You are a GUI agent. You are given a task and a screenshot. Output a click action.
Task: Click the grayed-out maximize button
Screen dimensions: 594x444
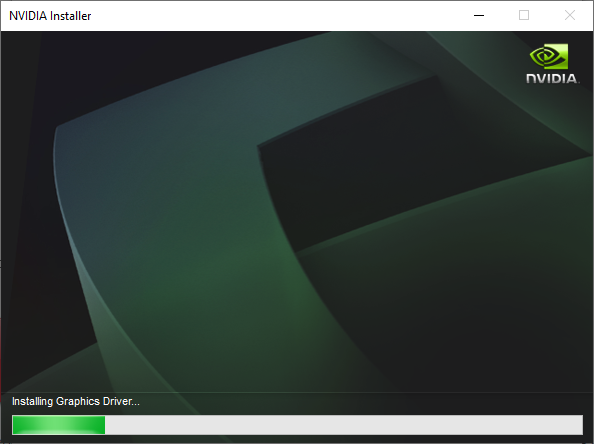pyautogui.click(x=524, y=16)
